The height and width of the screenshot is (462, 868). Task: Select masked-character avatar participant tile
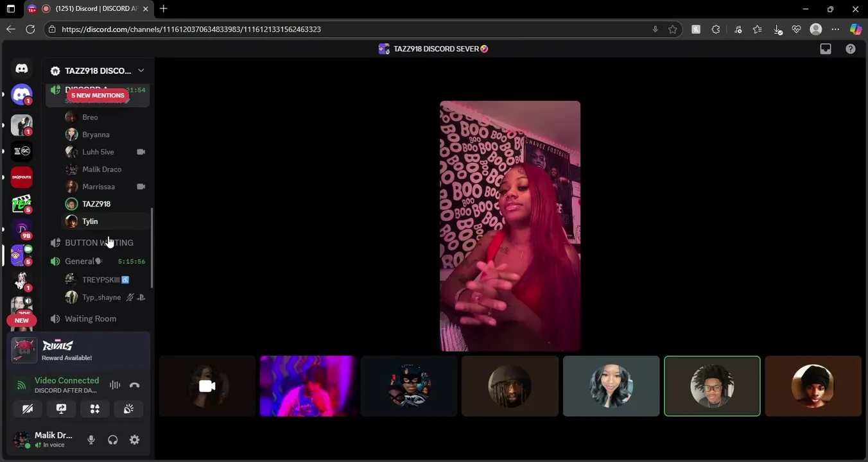tap(409, 386)
